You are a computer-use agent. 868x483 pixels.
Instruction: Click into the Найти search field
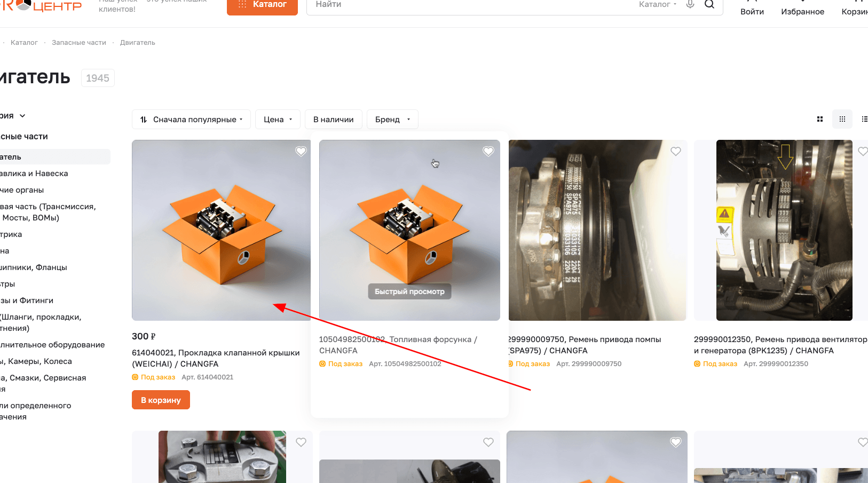coord(470,5)
